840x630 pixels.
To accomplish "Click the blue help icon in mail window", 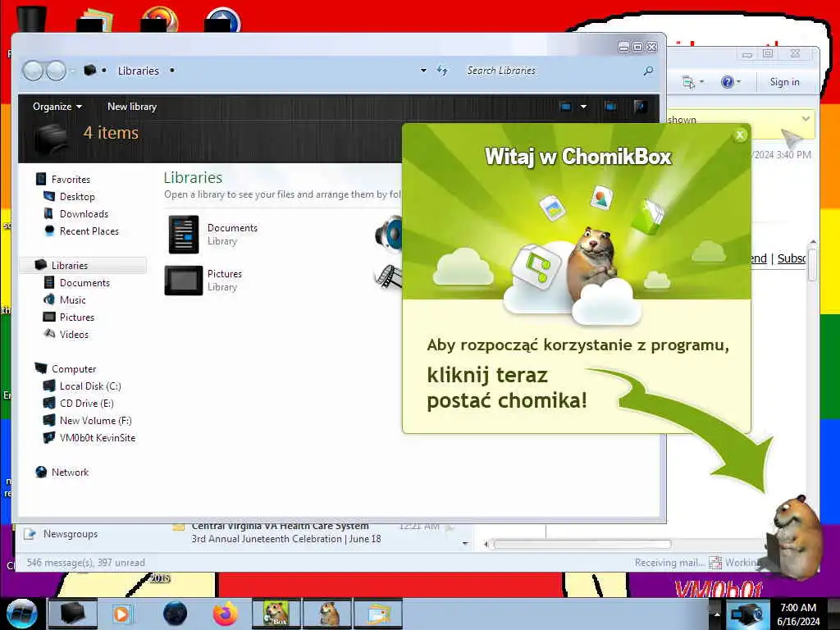I will coord(727,82).
